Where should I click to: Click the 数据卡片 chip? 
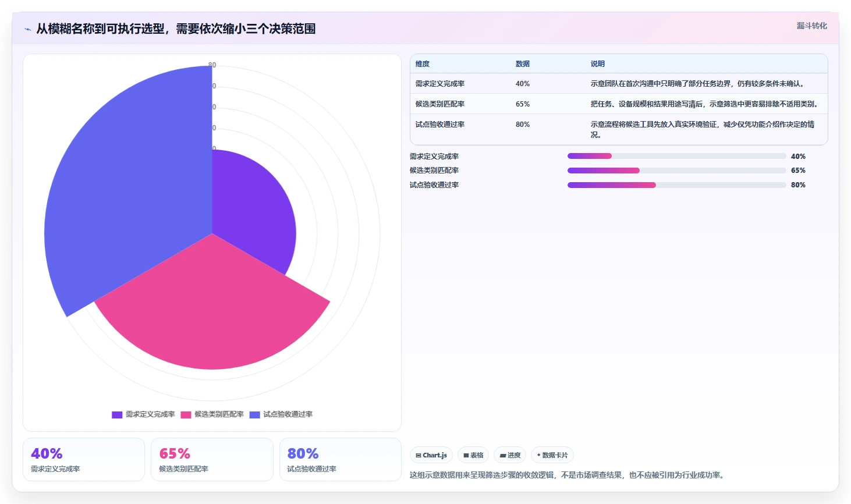[552, 455]
